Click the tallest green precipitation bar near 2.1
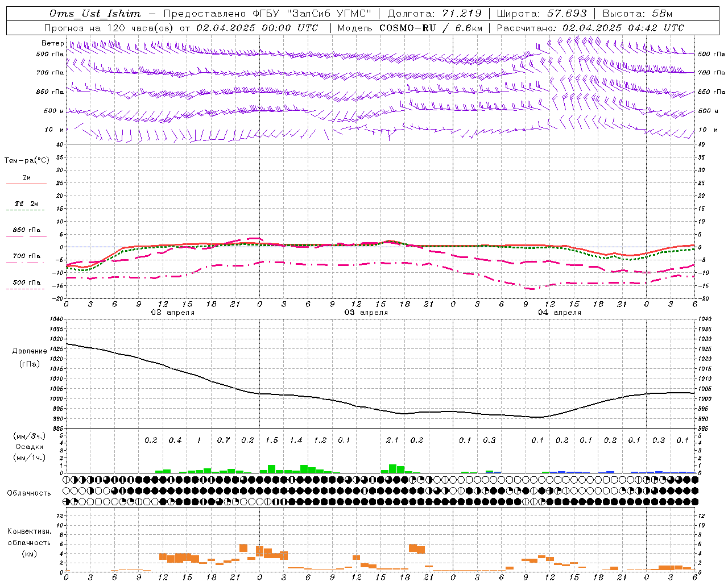This screenshot has height=582, width=728. pyautogui.click(x=392, y=468)
